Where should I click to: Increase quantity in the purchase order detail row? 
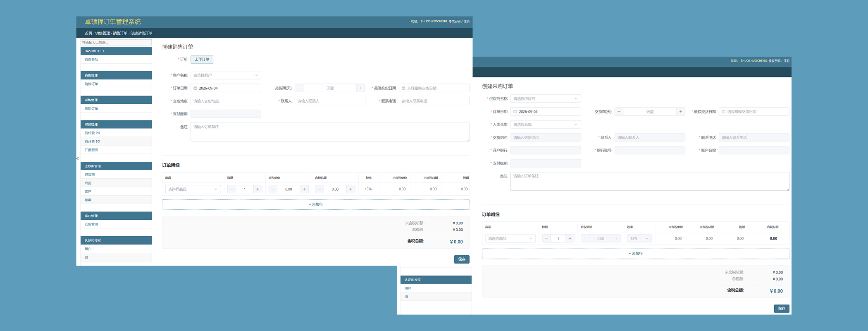point(570,238)
